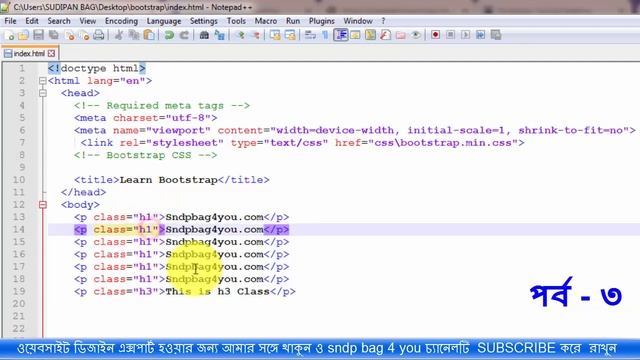
Task: Select the index.html document tab
Action: (29, 53)
